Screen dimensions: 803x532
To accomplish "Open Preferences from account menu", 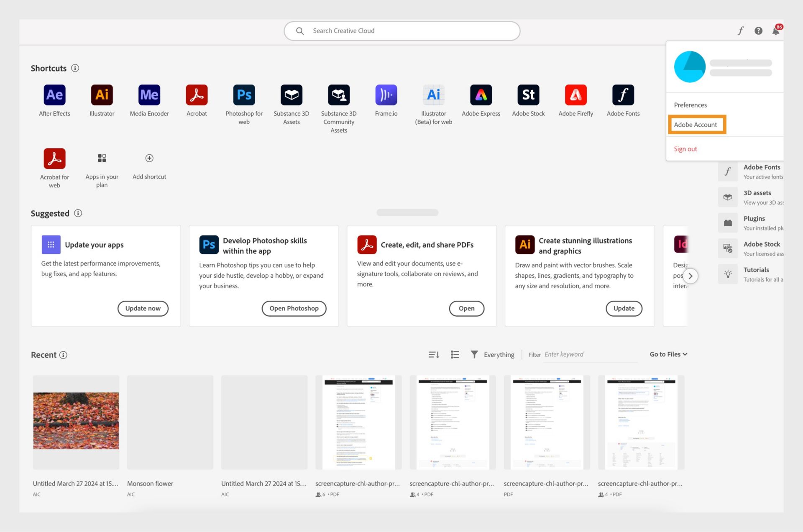I will point(690,105).
